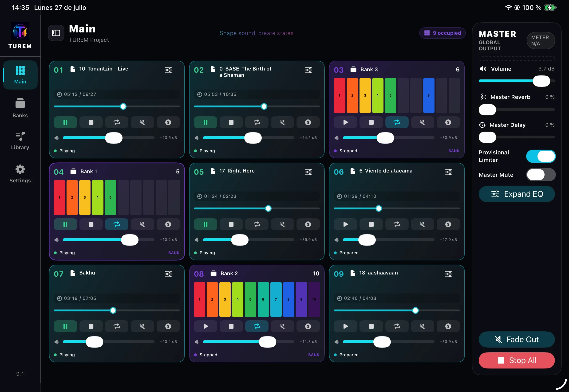Open the Banks section
The image size is (569, 392).
[20, 108]
